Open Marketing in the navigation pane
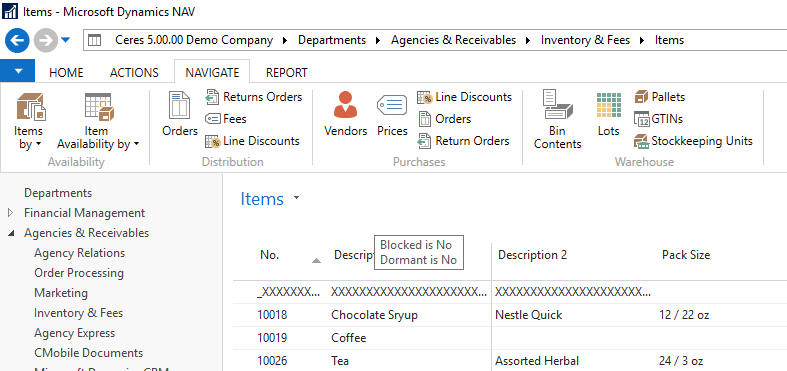Viewport: 787px width, 371px height. (x=61, y=293)
